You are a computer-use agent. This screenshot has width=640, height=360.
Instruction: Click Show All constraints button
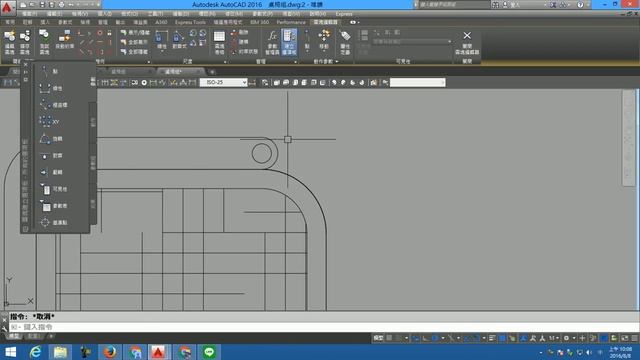(x=134, y=42)
